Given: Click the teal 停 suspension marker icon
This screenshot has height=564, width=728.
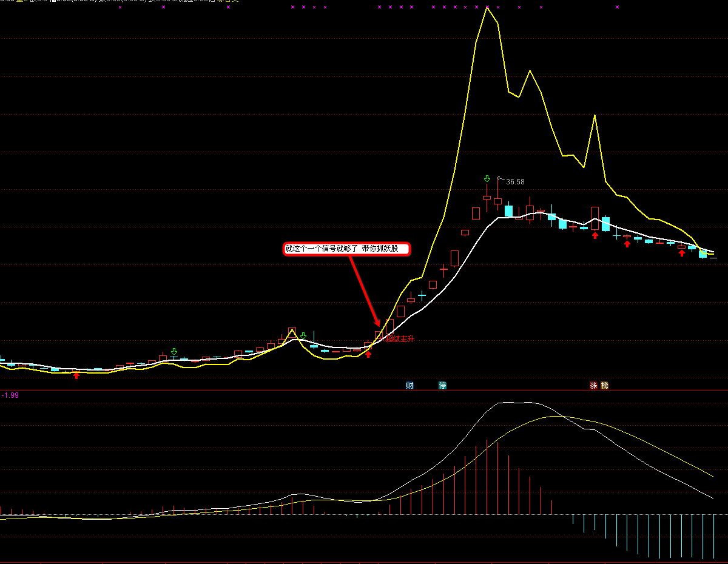Looking at the screenshot, I should coord(443,385).
